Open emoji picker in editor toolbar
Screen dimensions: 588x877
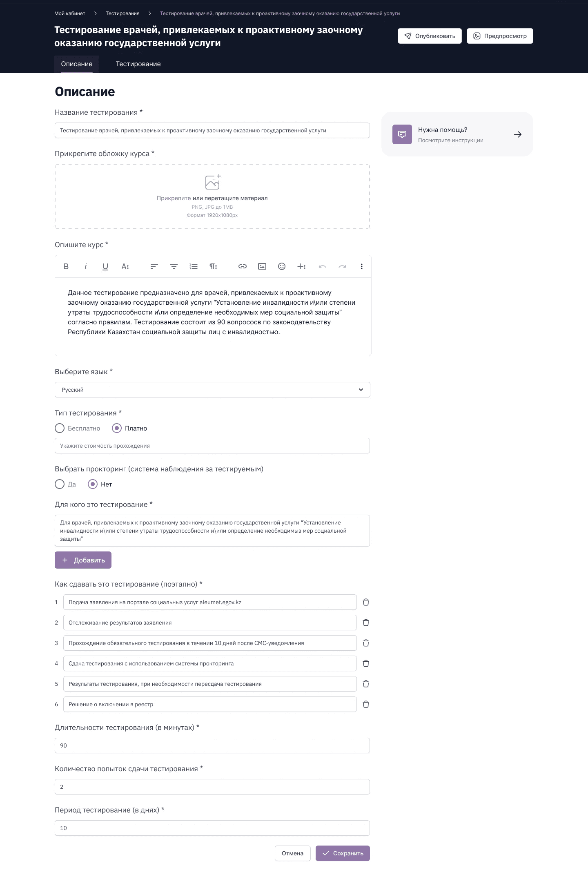[x=282, y=266]
